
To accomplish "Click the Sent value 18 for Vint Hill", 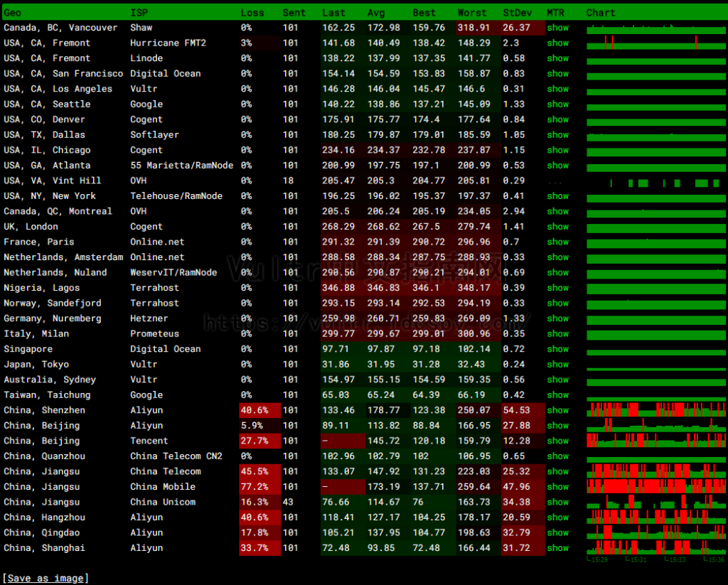I will pos(289,181).
